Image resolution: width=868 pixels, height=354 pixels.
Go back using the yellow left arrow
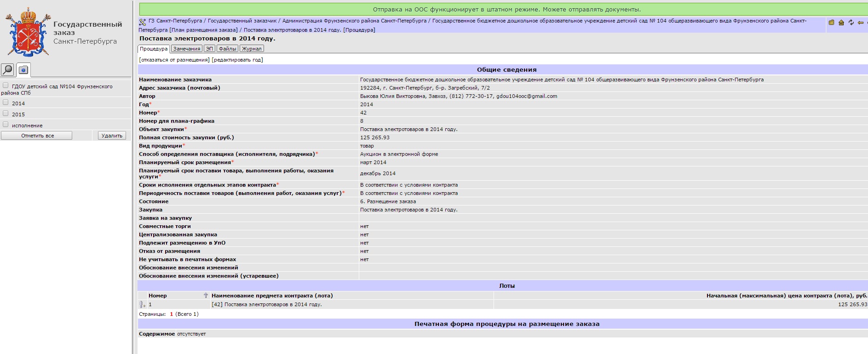pyautogui.click(x=861, y=23)
